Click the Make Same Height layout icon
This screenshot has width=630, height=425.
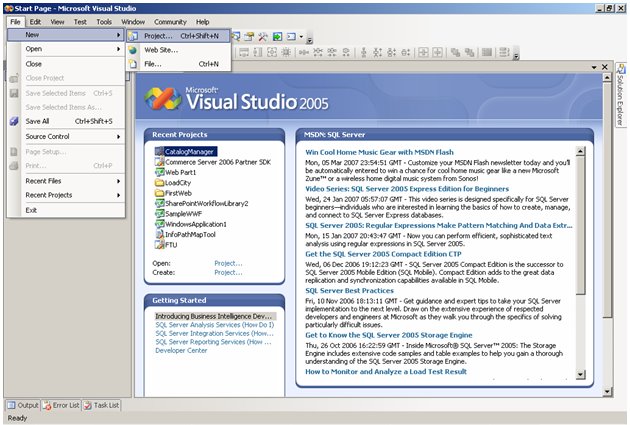[258, 52]
